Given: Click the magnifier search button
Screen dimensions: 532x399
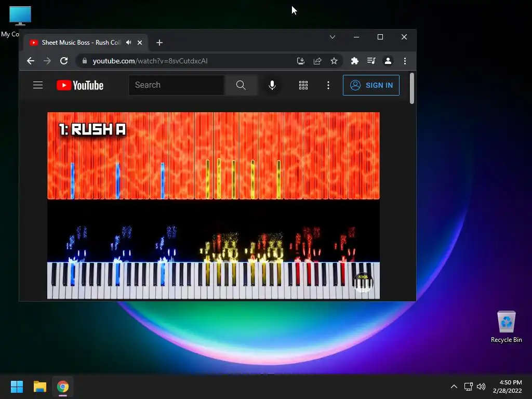Looking at the screenshot, I should pyautogui.click(x=241, y=85).
